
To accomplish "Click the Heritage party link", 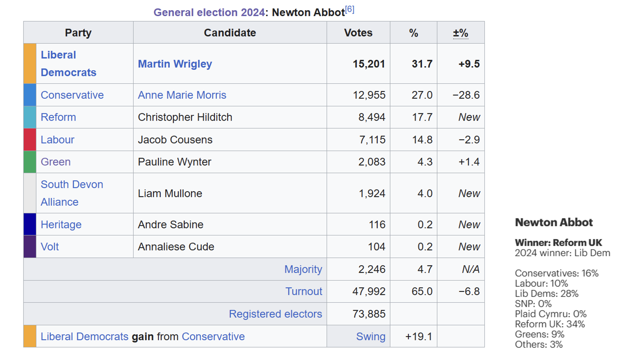I will pyautogui.click(x=61, y=224).
